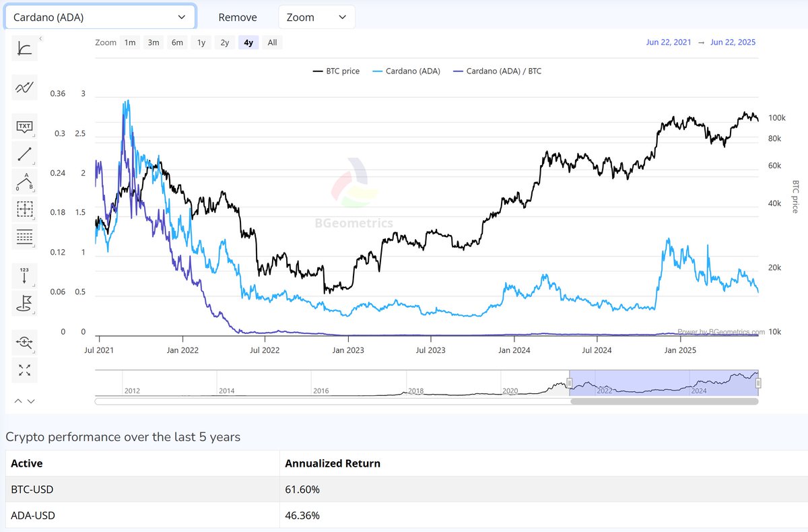Image resolution: width=808 pixels, height=532 pixels.
Task: Toggle the Cardano (ADA) / BTC legend series
Action: [x=497, y=71]
